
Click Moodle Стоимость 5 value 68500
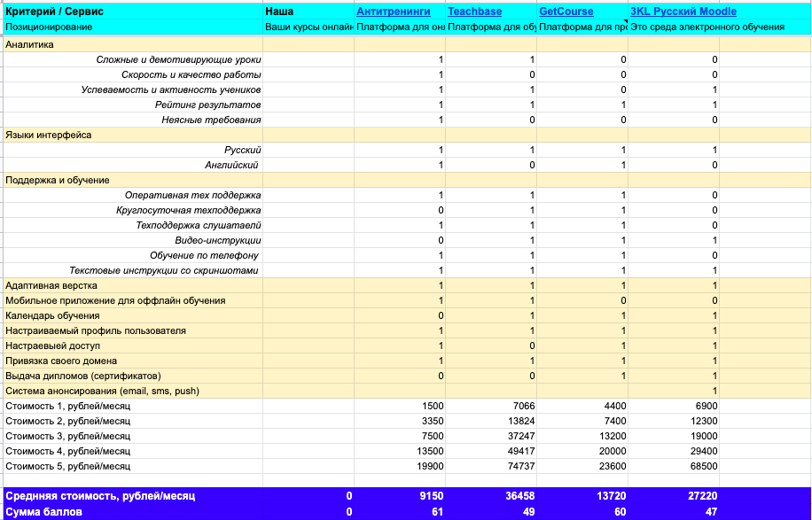[673, 466]
